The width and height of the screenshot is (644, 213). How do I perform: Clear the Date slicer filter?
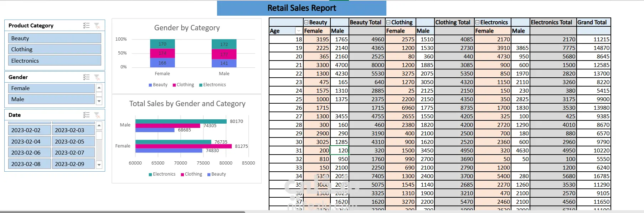pyautogui.click(x=97, y=115)
